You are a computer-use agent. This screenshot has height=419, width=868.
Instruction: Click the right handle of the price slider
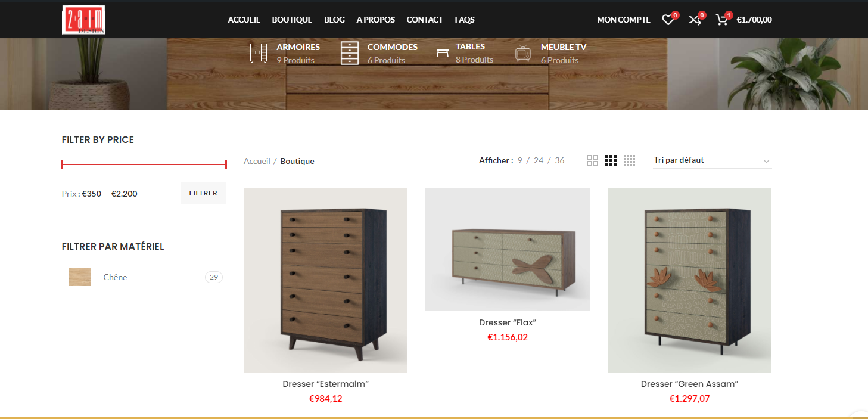226,165
